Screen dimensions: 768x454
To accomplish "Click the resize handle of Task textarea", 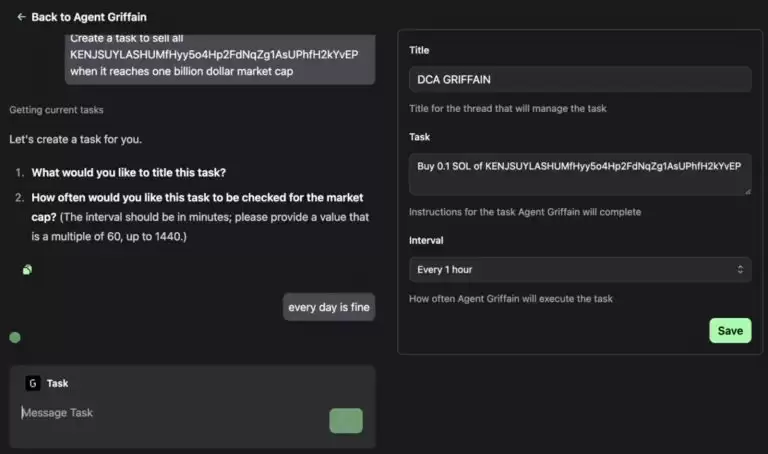I will coord(745,190).
